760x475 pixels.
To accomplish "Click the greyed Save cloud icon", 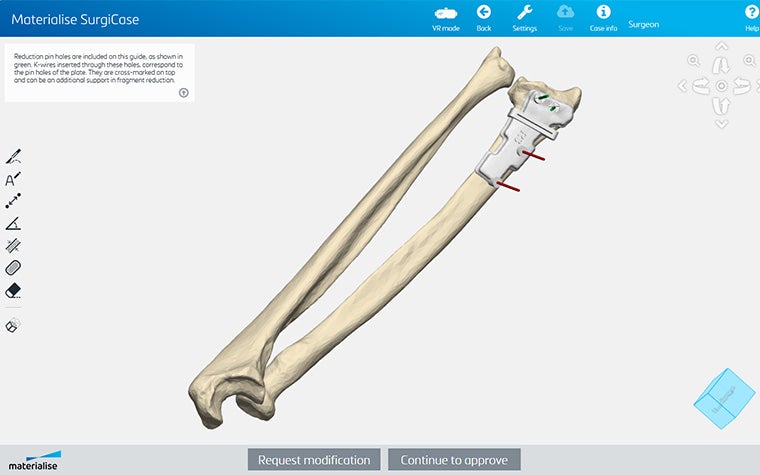I will tap(565, 18).
